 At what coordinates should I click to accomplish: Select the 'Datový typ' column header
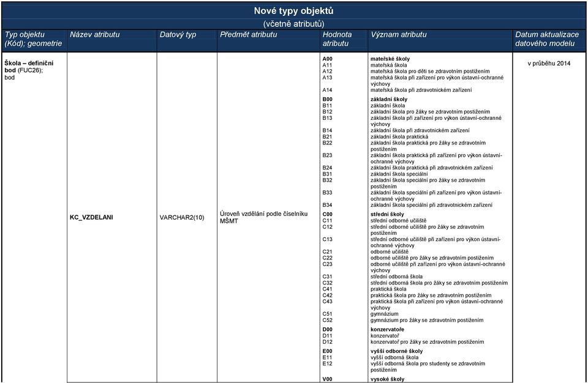click(x=178, y=34)
